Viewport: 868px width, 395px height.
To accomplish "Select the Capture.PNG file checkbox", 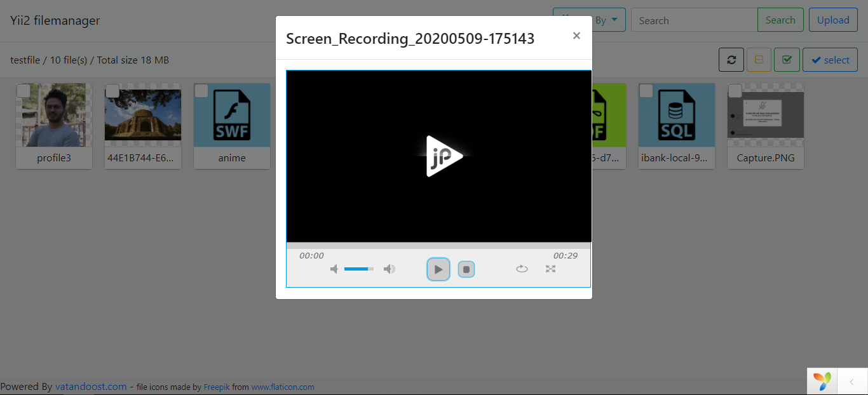I will (x=735, y=91).
